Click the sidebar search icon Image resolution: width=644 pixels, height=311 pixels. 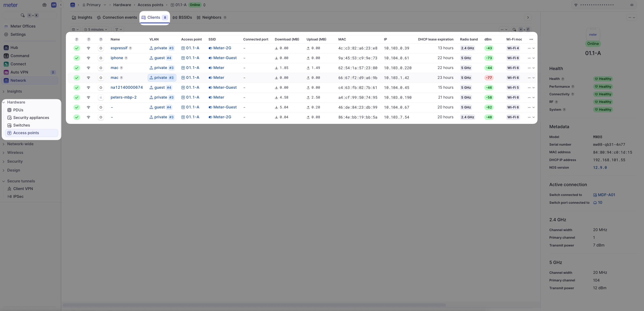[x=23, y=15]
